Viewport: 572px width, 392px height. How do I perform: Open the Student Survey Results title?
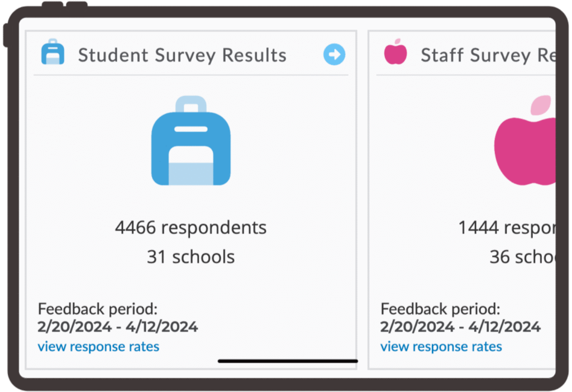click(x=182, y=55)
